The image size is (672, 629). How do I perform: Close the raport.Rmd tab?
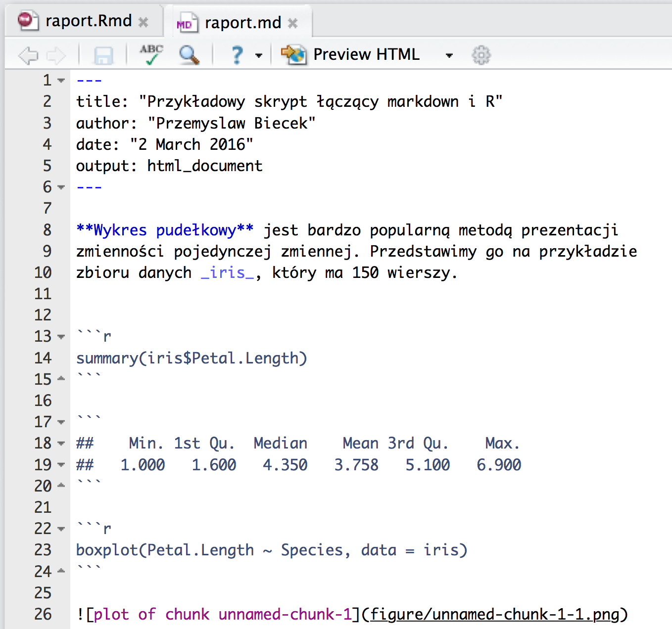143,22
